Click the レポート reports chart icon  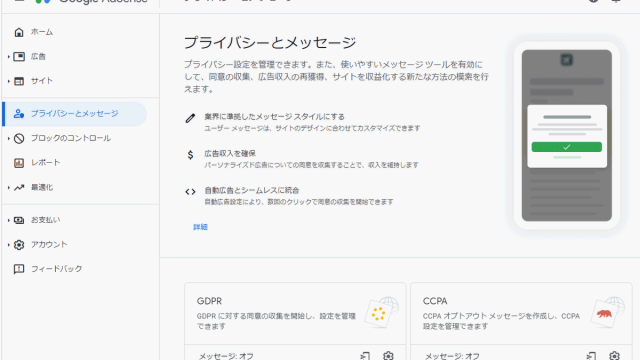19,163
